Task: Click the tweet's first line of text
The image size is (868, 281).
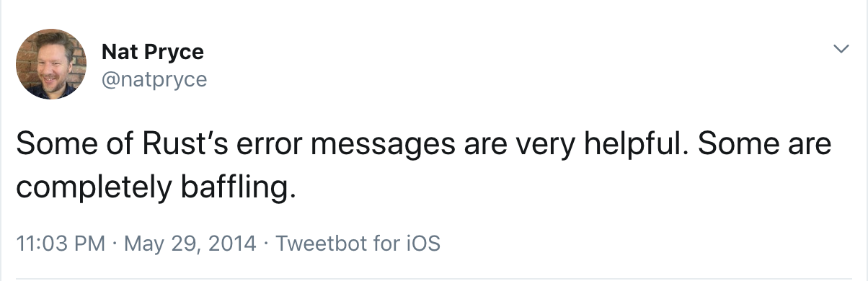Action: tap(424, 145)
